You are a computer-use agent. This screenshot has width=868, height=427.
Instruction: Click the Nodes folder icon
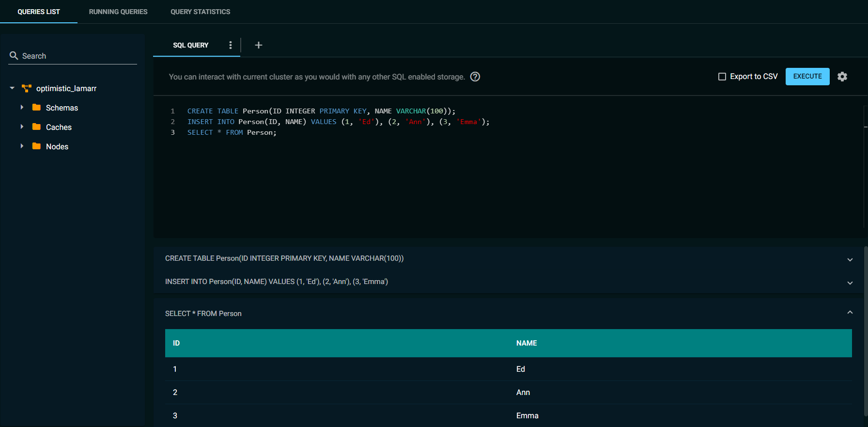click(x=36, y=146)
